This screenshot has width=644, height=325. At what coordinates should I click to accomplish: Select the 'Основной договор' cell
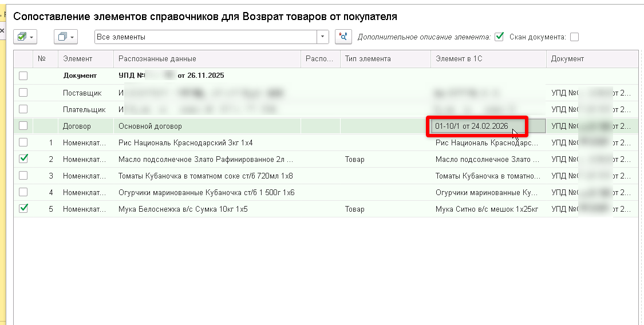[x=207, y=126]
